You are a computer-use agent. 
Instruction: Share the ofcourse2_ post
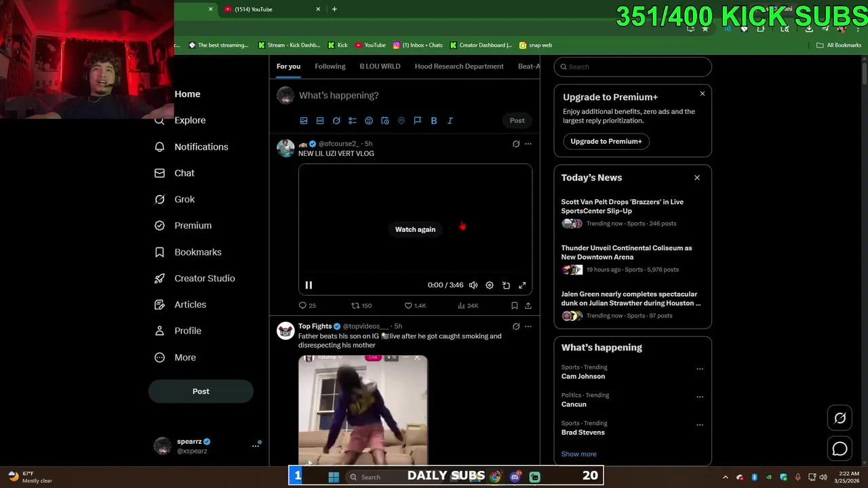pyautogui.click(x=528, y=306)
